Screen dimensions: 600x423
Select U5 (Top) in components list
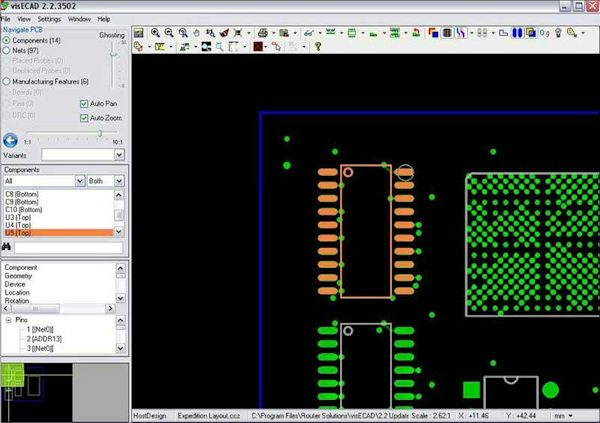(x=59, y=233)
